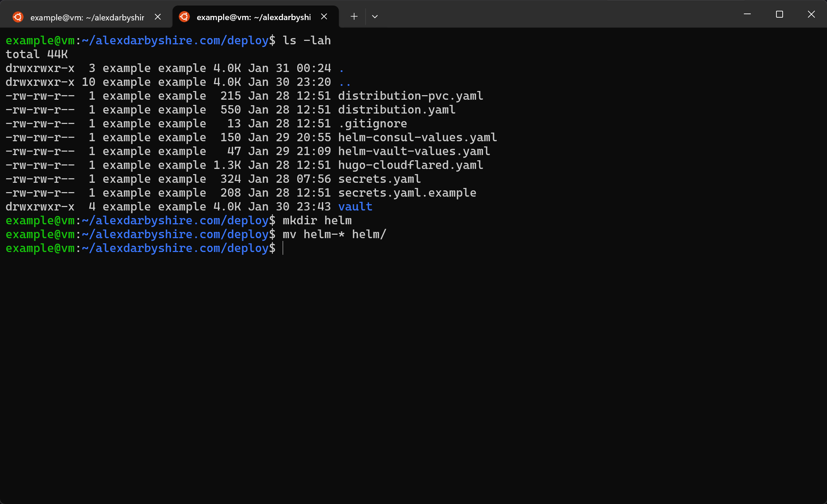
Task: Click the distribution-pvc.yaml filename
Action: (411, 96)
